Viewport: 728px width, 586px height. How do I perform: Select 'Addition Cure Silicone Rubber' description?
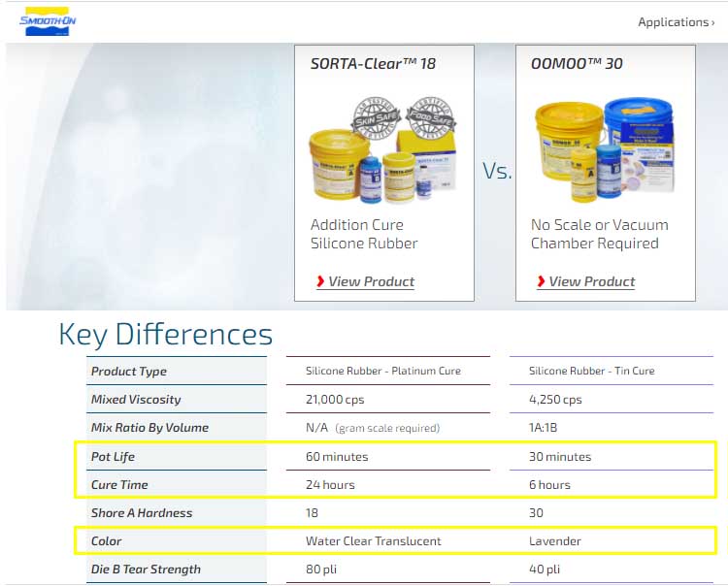click(x=364, y=234)
